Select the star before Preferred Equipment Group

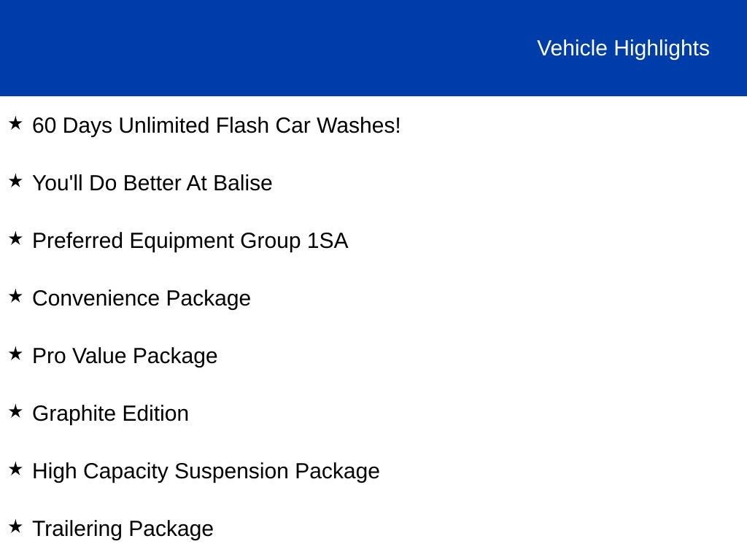15,239
